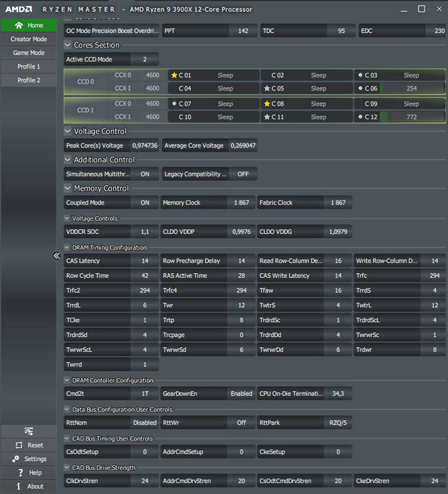Click CPU On-Die Termination value 34,3
This screenshot has height=494, width=448.
[338, 394]
